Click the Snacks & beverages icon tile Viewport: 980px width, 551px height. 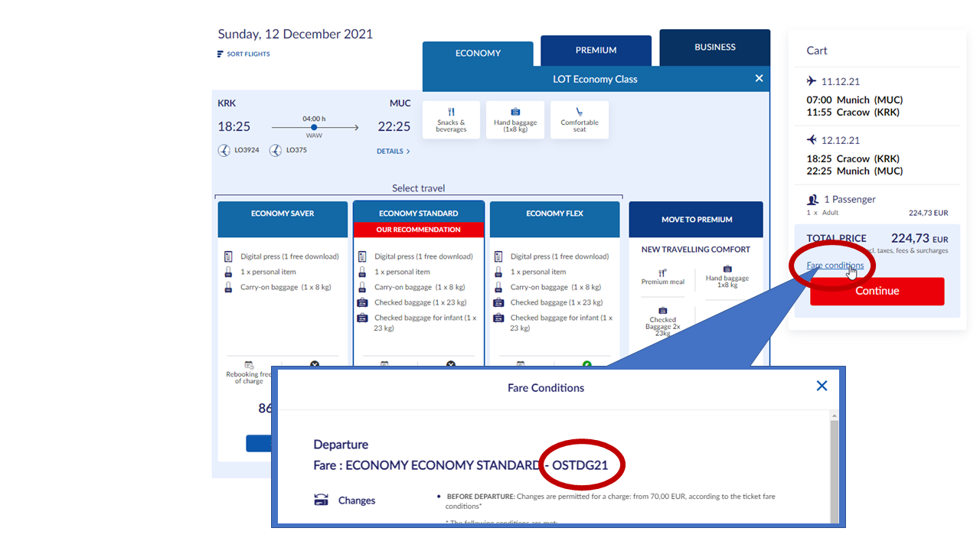(x=451, y=120)
